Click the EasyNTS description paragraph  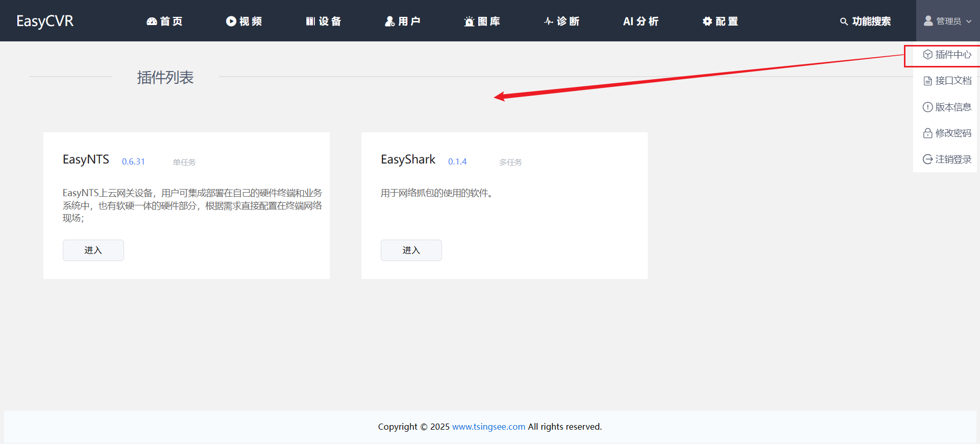[x=192, y=205]
